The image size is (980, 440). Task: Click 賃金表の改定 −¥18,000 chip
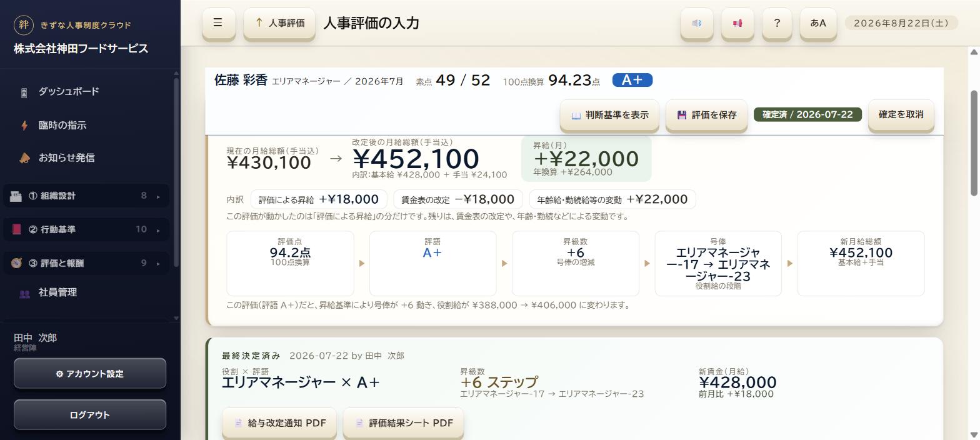(x=458, y=199)
